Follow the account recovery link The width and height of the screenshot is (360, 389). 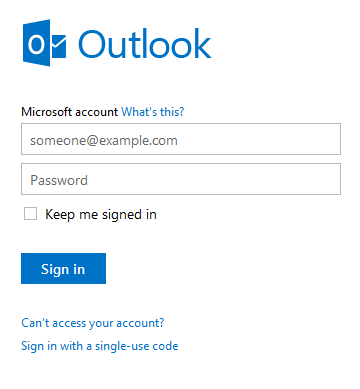[93, 323]
